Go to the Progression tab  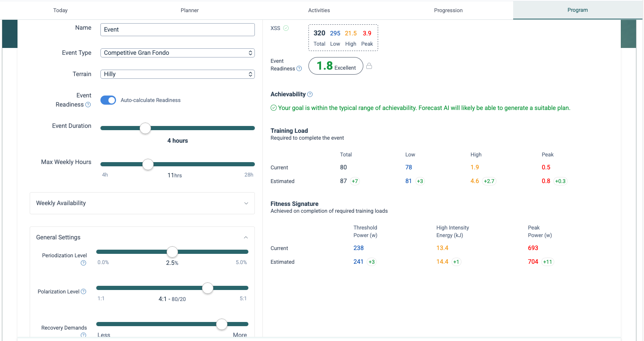coord(448,10)
